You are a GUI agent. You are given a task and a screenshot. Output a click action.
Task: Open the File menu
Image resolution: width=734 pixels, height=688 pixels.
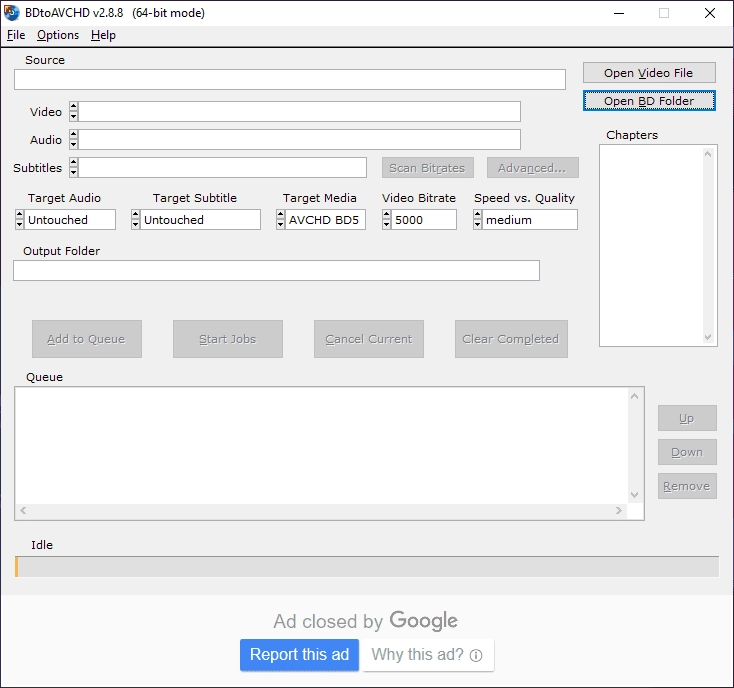[16, 35]
